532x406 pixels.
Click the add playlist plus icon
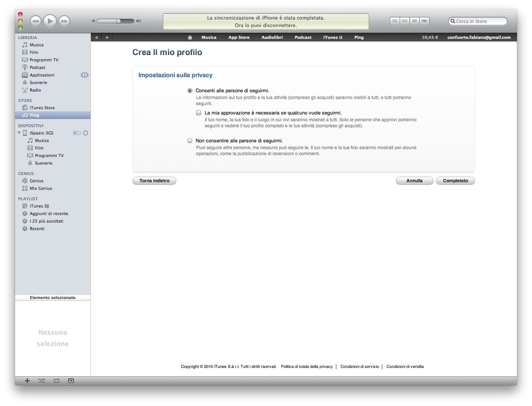point(27,381)
